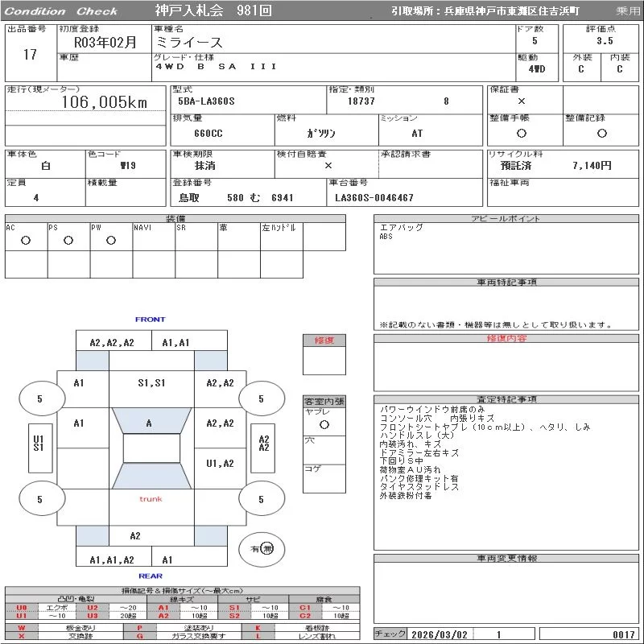The width and height of the screenshot is (644, 644).
Task: Click the legend entry 'ガラス交換要す'
Action: tap(199, 636)
